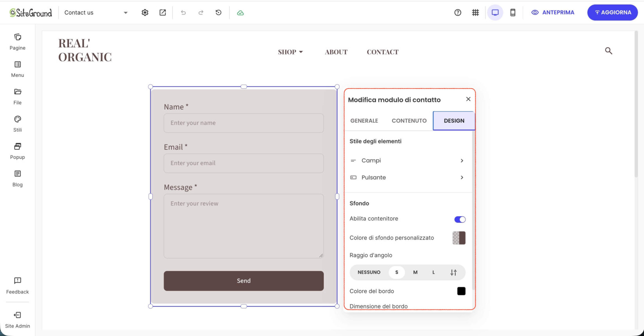644x336 pixels.
Task: Select the DESIGN tab
Action: [x=454, y=121]
